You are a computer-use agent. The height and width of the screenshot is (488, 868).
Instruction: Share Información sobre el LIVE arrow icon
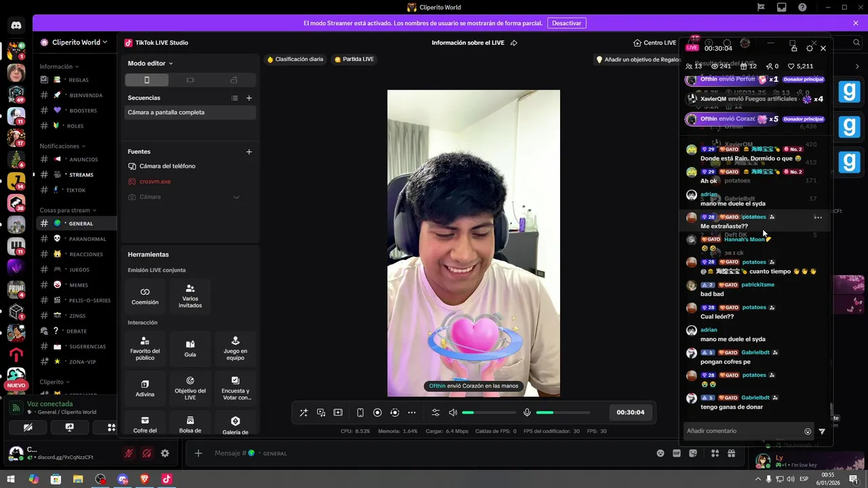tap(514, 43)
